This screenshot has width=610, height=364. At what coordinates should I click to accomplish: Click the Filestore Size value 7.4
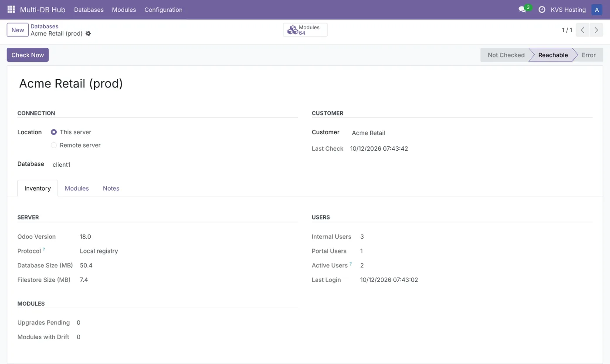[84, 280]
